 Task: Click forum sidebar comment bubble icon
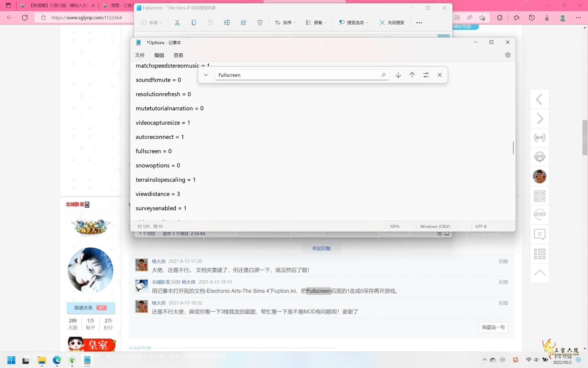(540, 234)
